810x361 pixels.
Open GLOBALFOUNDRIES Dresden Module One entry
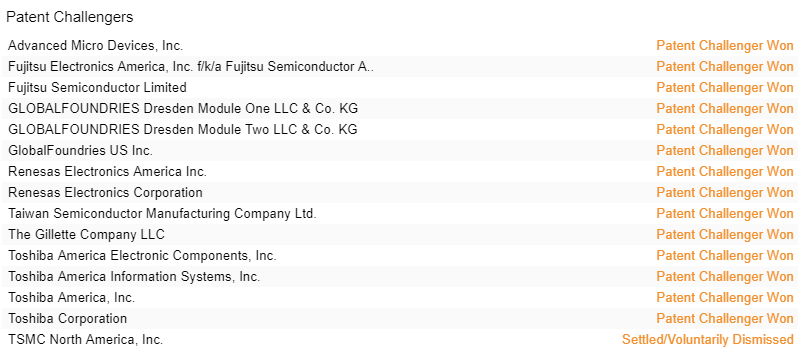pyautogui.click(x=183, y=109)
